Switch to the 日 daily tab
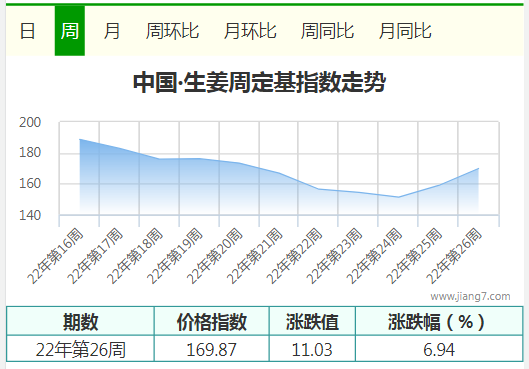The height and width of the screenshot is (369, 529). [x=28, y=31]
